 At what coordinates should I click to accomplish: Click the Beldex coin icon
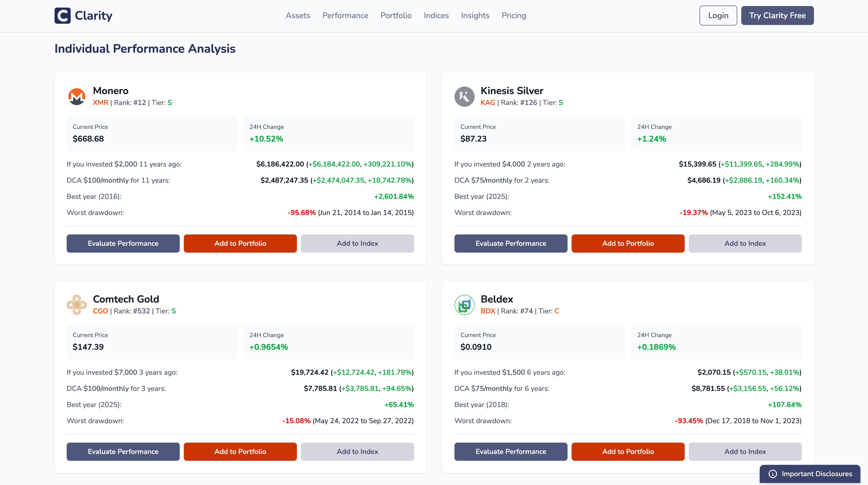pyautogui.click(x=464, y=305)
